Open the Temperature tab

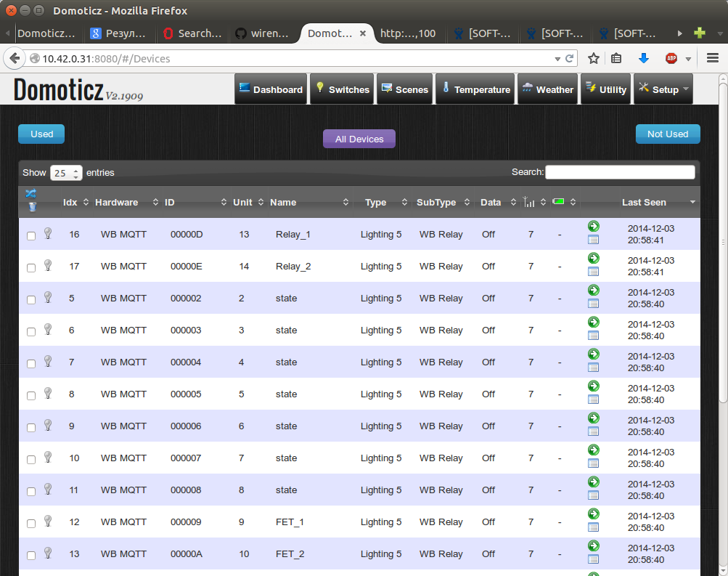click(x=475, y=89)
